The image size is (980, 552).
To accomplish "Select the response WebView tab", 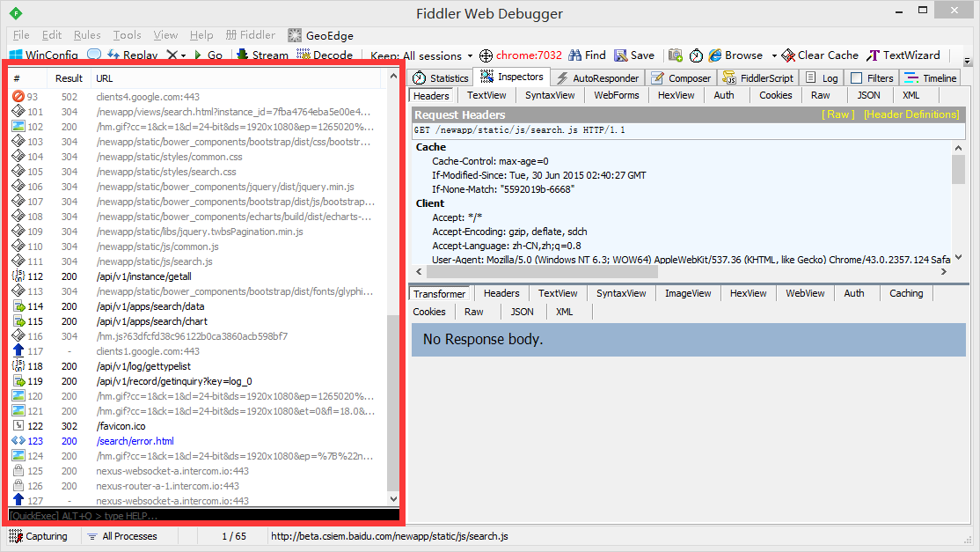I will tap(804, 293).
